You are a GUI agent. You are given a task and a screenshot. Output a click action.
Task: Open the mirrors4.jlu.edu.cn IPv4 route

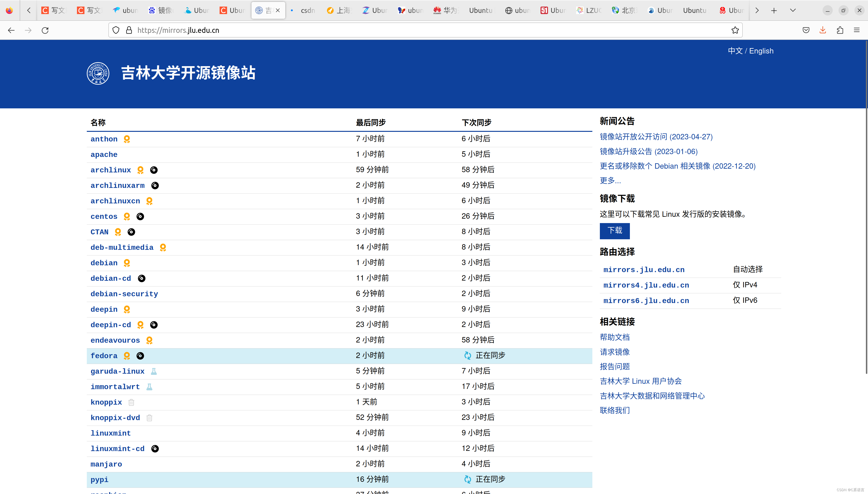(x=646, y=285)
